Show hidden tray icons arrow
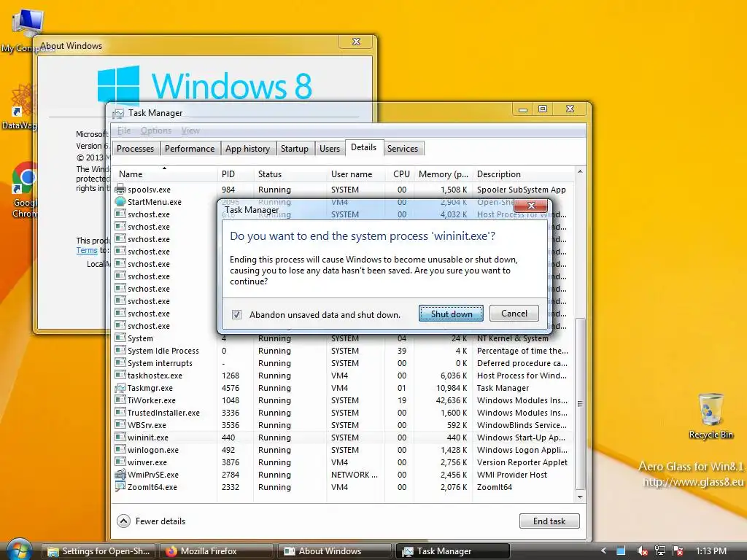This screenshot has width=747, height=560. pos(603,551)
